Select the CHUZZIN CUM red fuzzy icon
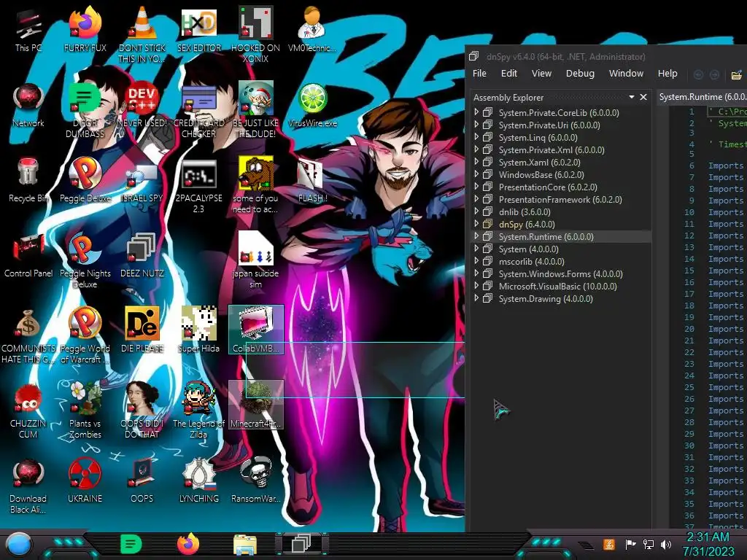This screenshot has height=560, width=747. 28,411
